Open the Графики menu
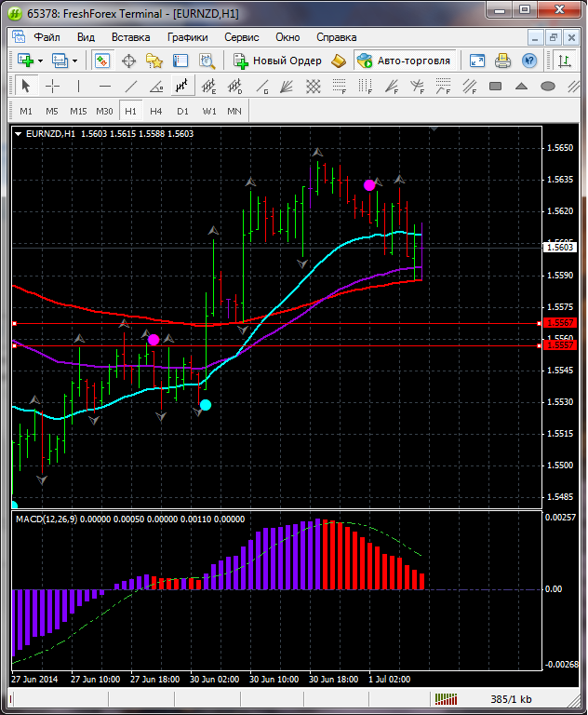This screenshot has height=715, width=588. coord(187,37)
